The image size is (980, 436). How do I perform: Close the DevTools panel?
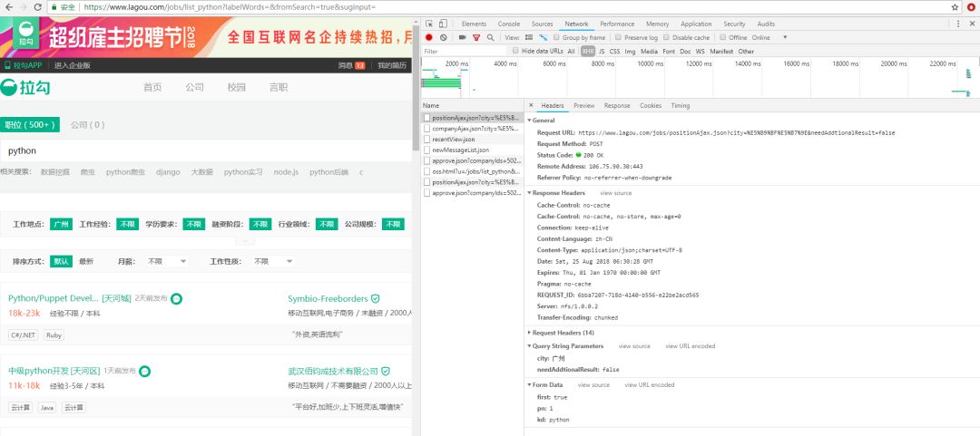coord(973,24)
